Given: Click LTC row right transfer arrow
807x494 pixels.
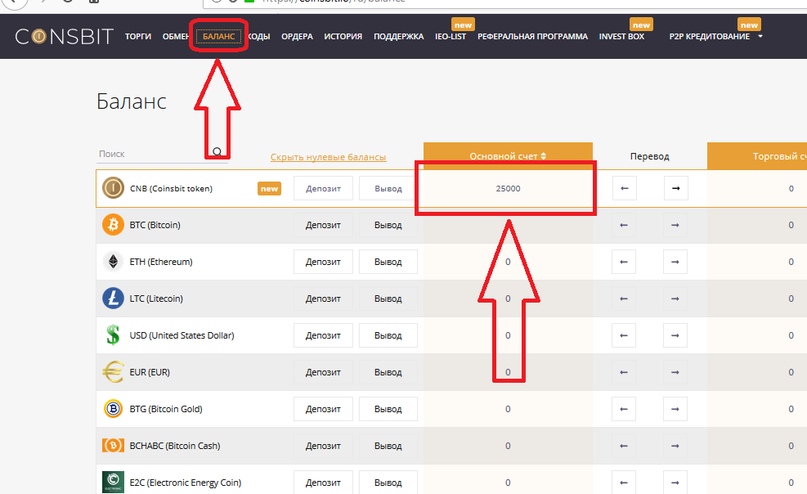Looking at the screenshot, I should [x=675, y=298].
